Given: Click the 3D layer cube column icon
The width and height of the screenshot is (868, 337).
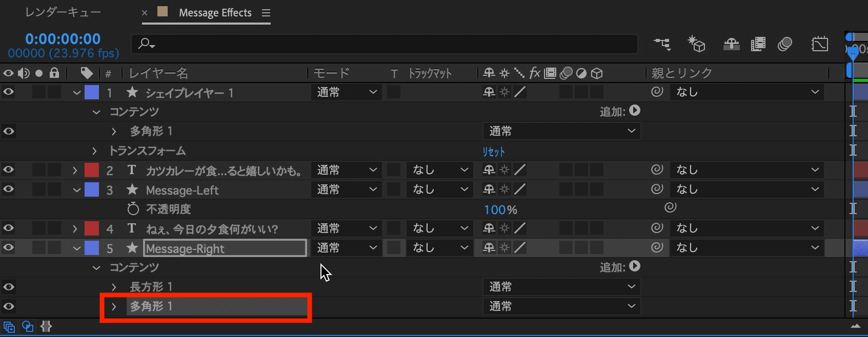Looking at the screenshot, I should 597,73.
